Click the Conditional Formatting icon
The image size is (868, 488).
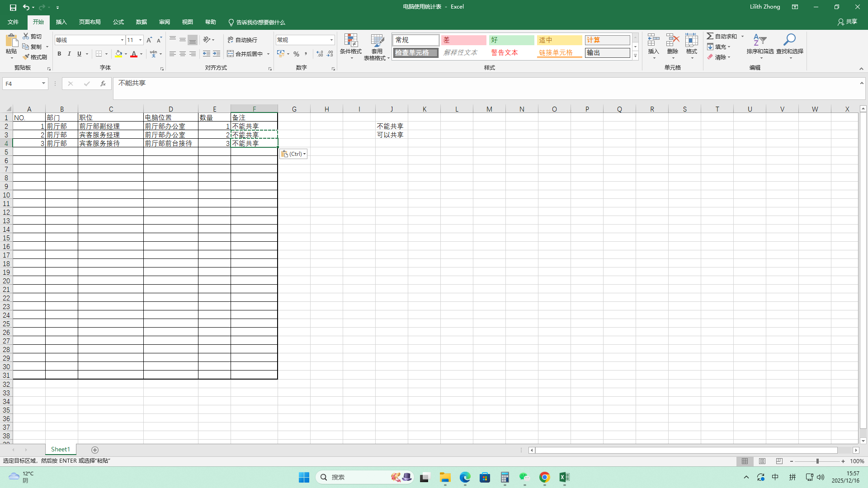pyautogui.click(x=350, y=41)
